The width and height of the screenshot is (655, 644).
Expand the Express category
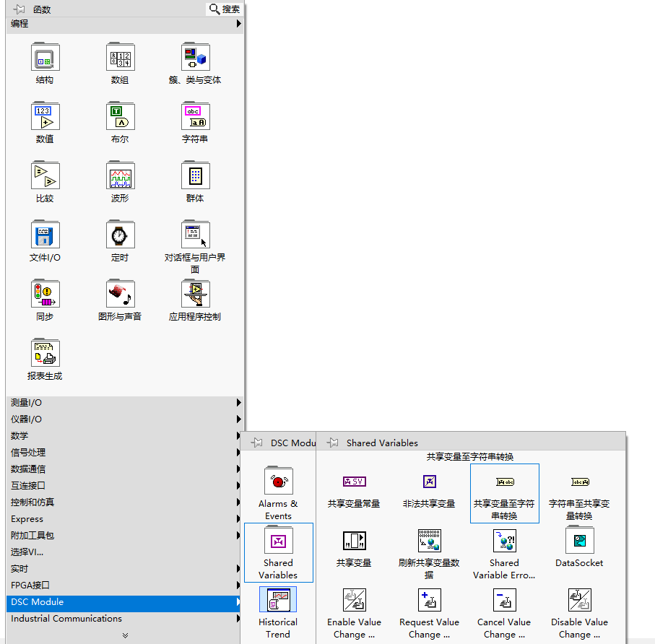tap(125, 518)
